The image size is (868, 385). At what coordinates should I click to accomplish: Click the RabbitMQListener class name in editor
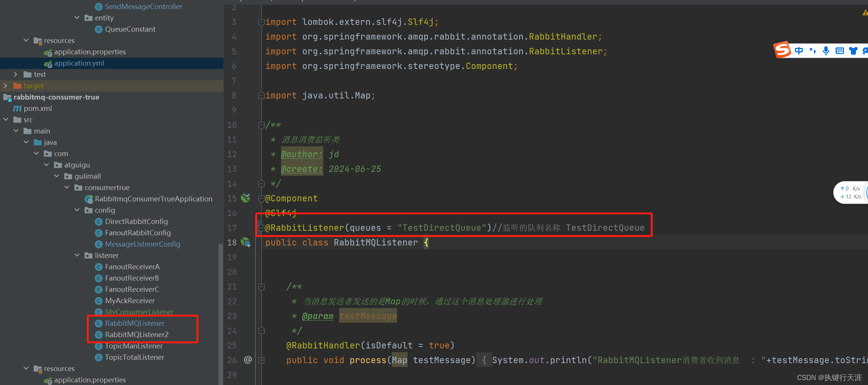click(x=376, y=242)
